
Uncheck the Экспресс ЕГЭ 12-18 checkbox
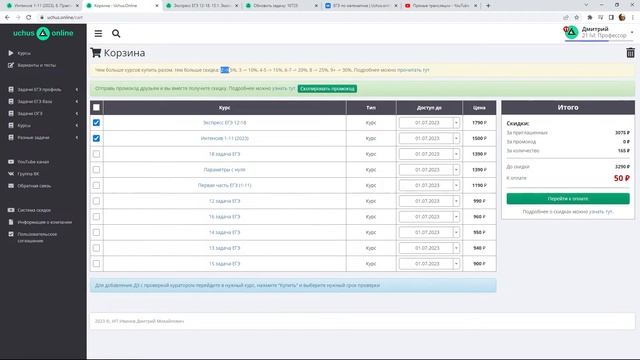(x=96, y=122)
